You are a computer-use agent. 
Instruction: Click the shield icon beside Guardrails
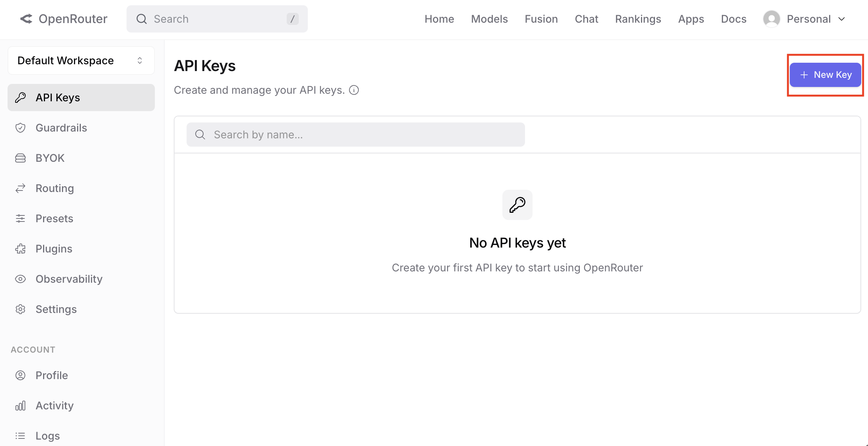(x=20, y=128)
